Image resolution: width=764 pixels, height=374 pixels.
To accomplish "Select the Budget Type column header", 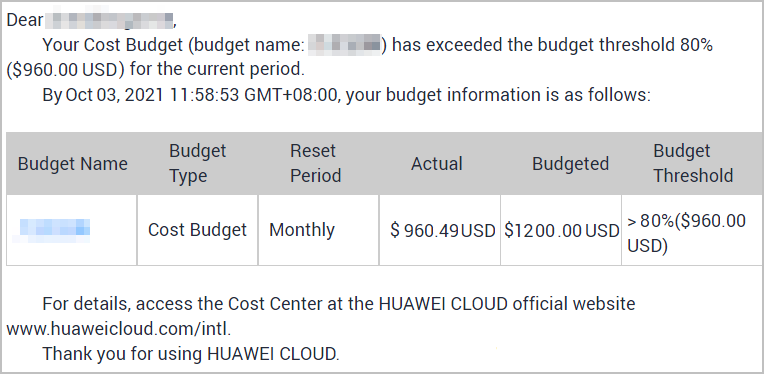I will 197,163.
